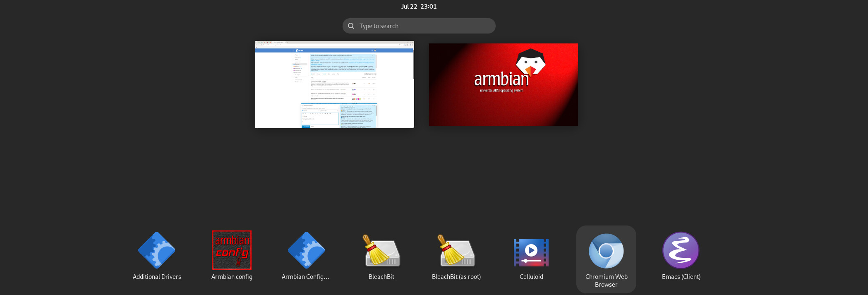868x295 pixels.
Task: Select the Armbian wallpaper workspace thumbnail
Action: 504,84
